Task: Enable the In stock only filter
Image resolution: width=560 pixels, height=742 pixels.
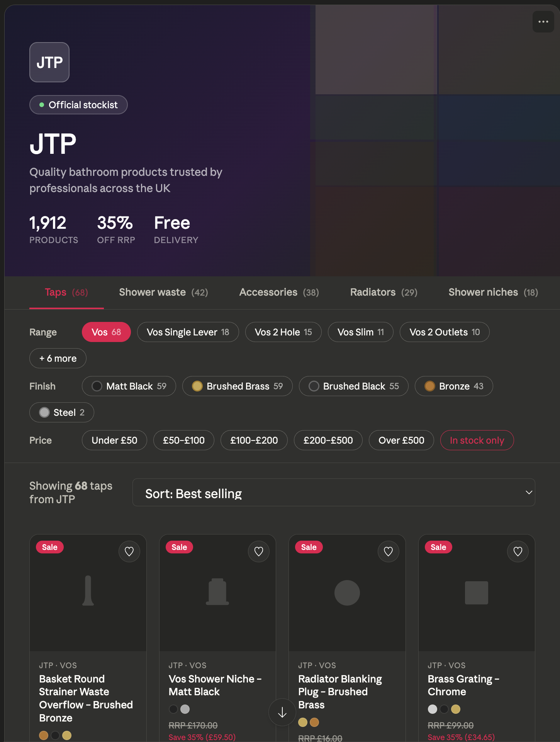Action: pos(477,440)
